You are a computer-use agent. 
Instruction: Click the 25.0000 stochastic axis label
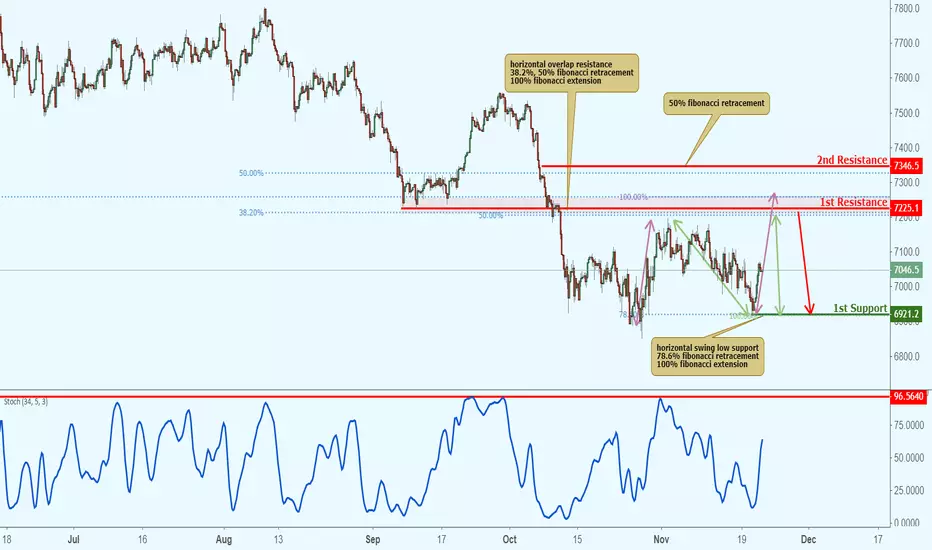[909, 491]
